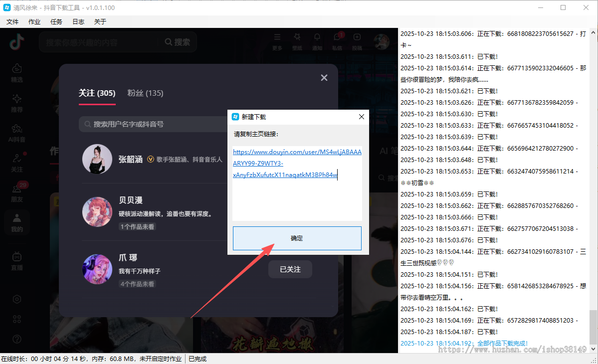Click the log scrollbar down arrow
Image resolution: width=598 pixels, height=364 pixels.
pyautogui.click(x=593, y=349)
